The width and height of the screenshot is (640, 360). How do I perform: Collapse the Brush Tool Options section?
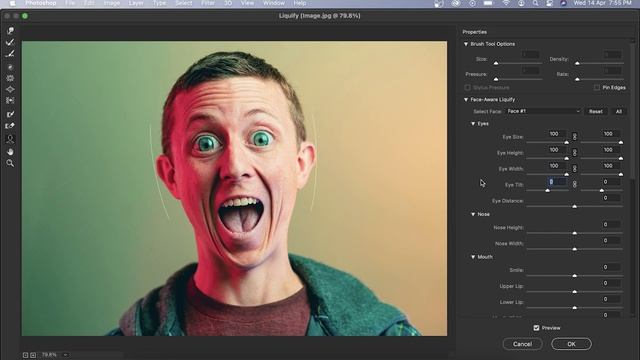tap(466, 44)
